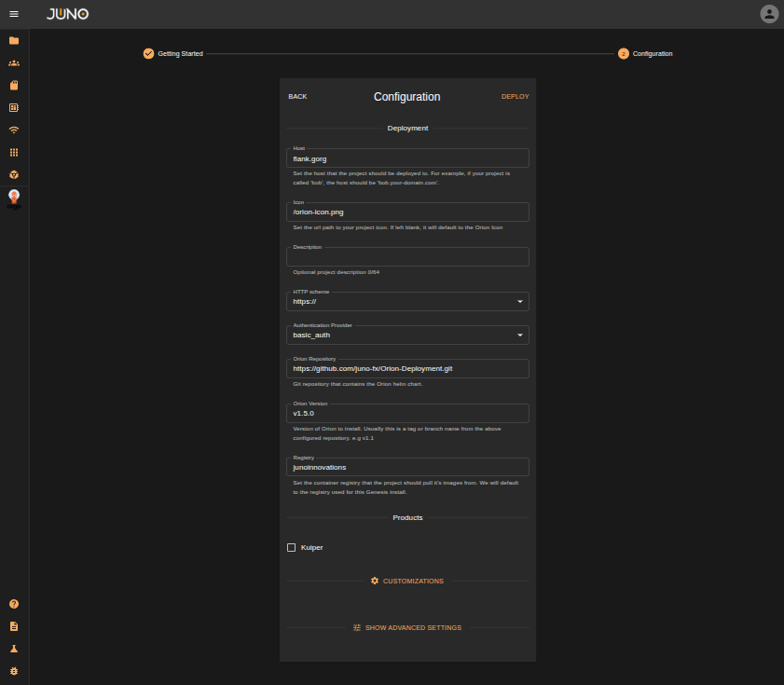Select the network wifi icon in the sidebar
The width and height of the screenshot is (784, 685).
[x=14, y=130]
